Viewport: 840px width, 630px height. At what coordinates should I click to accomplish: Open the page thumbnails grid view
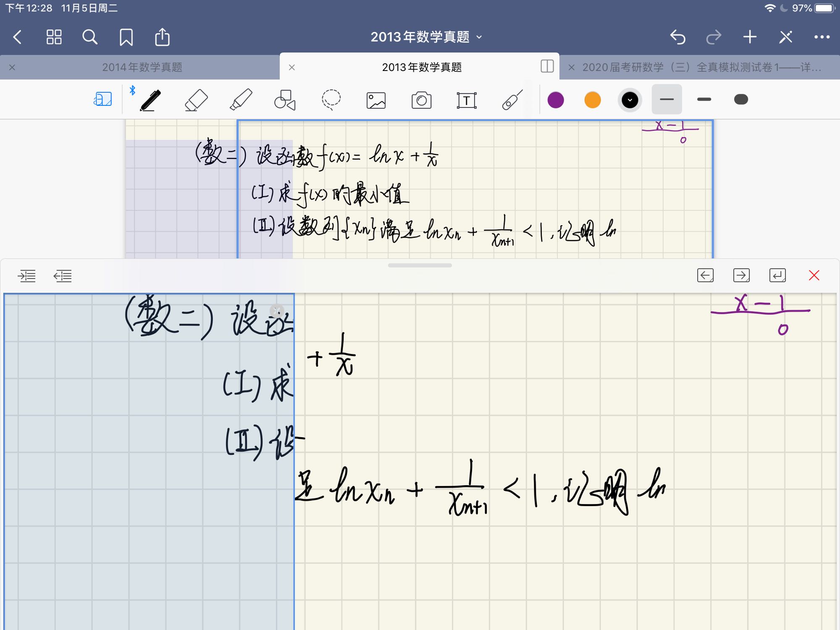click(x=54, y=37)
